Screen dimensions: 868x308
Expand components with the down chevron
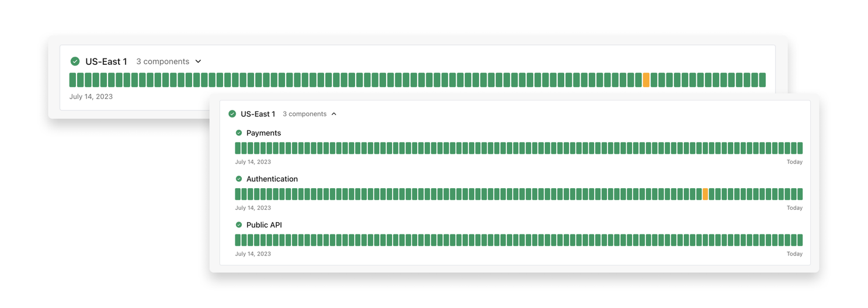(x=198, y=61)
